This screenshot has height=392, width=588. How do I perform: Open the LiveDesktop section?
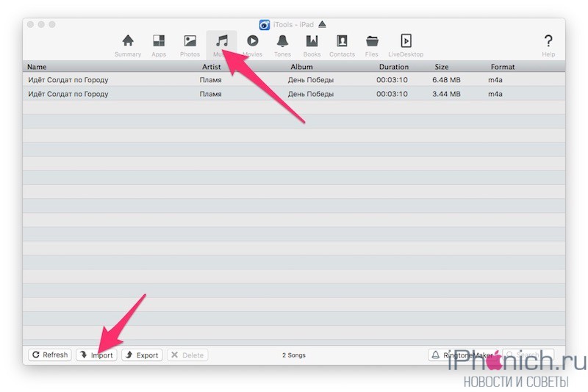click(406, 46)
